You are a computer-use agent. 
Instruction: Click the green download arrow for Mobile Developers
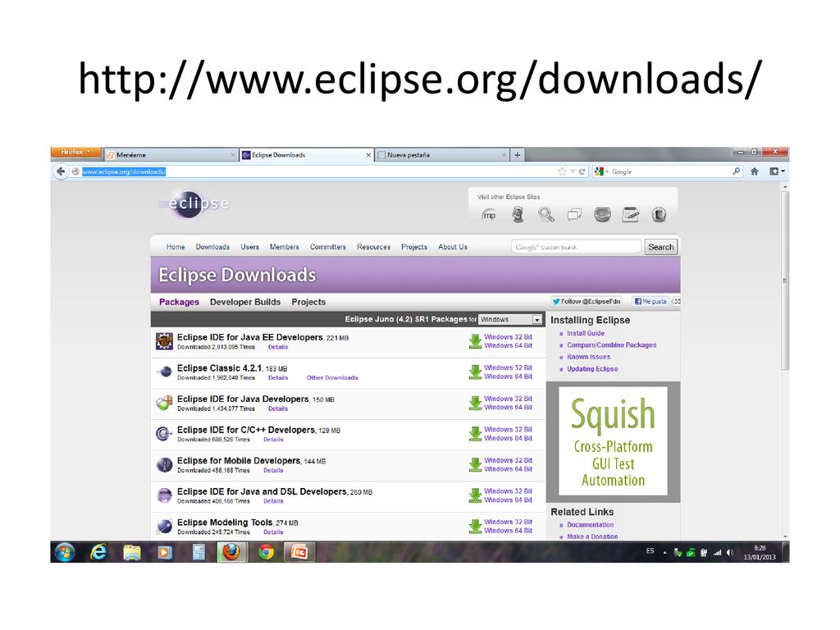(x=475, y=464)
